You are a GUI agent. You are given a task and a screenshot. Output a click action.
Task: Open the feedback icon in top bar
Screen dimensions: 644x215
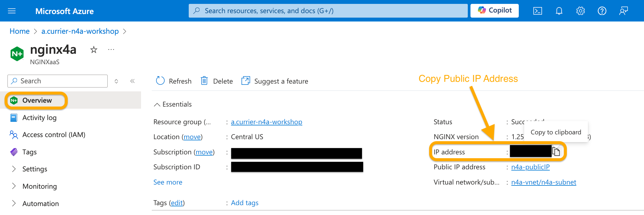tap(623, 11)
